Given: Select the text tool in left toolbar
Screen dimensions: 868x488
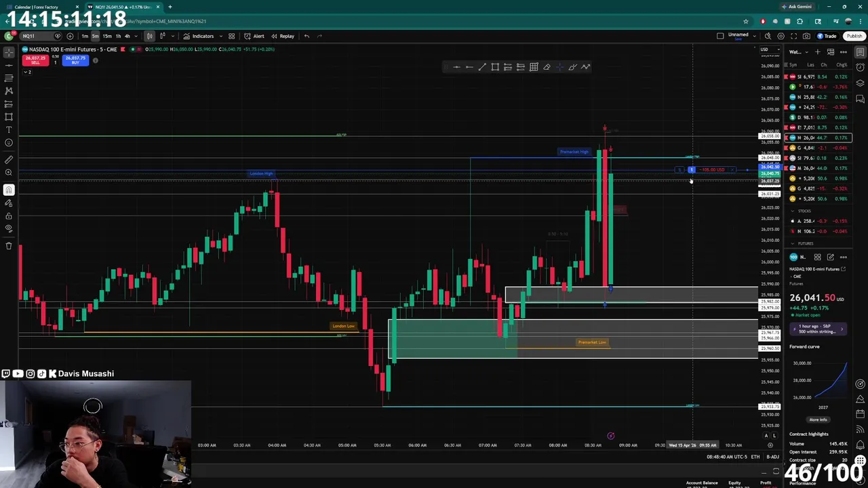Looking at the screenshot, I should coord(9,129).
